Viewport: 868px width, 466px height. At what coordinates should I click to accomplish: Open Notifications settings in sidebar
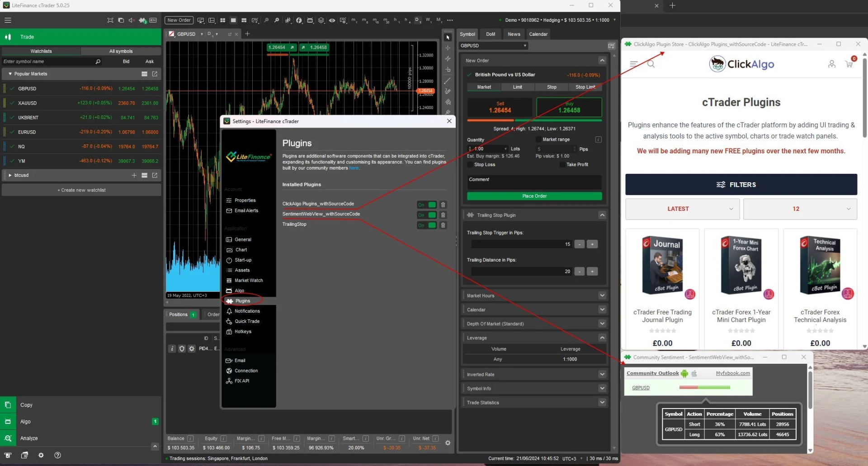pos(247,312)
